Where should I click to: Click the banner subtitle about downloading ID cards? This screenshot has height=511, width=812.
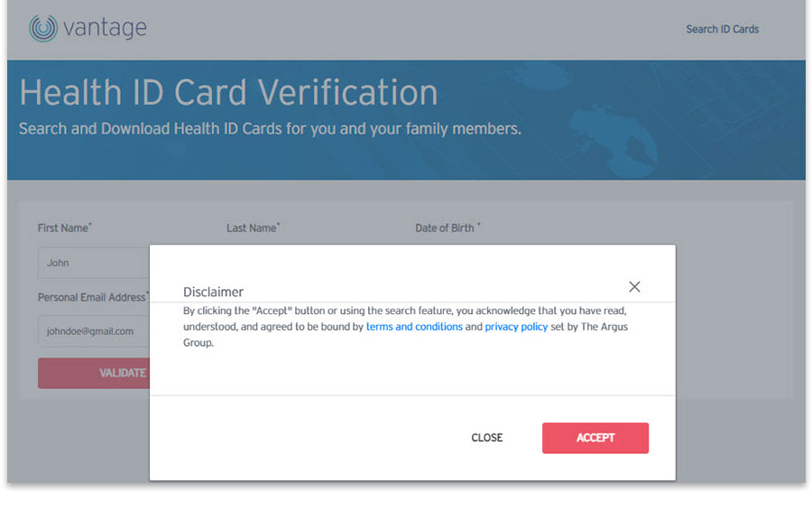[x=270, y=128]
